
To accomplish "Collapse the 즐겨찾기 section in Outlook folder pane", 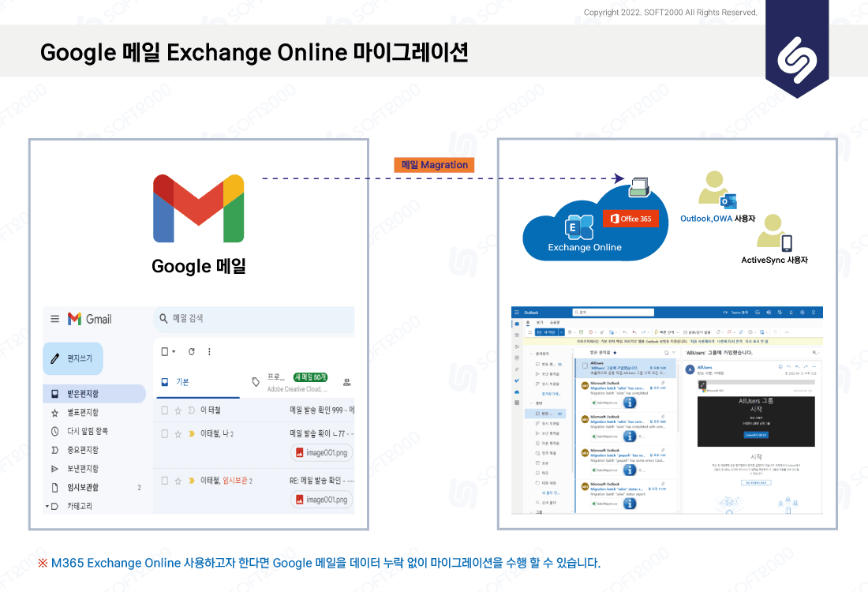I will point(531,354).
